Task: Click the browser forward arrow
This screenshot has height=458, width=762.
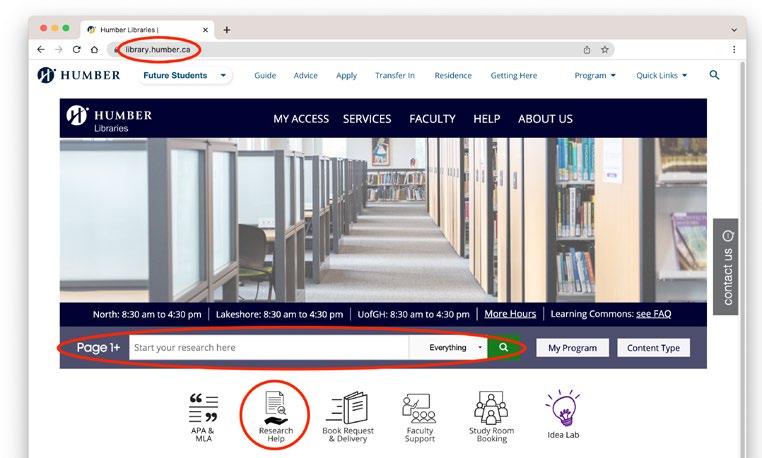Action: pyautogui.click(x=59, y=50)
